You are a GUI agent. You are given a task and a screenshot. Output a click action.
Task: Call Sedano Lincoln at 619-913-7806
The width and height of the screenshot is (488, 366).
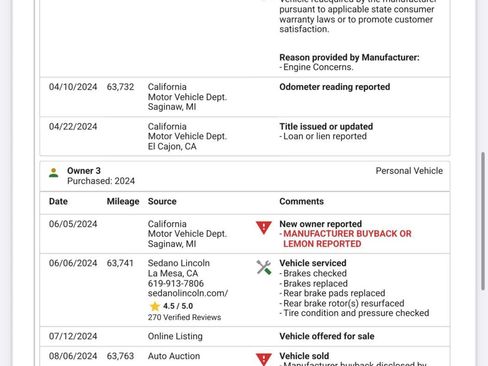[176, 283]
